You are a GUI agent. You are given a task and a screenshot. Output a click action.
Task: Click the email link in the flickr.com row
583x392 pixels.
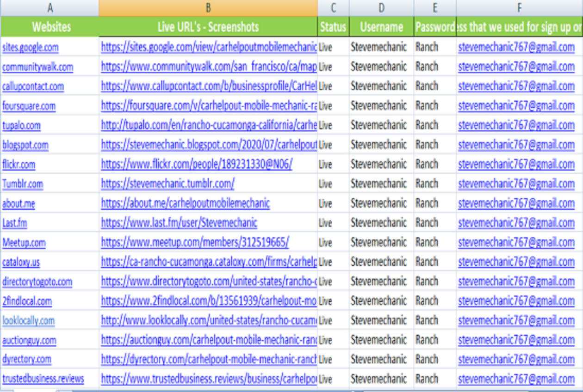(516, 165)
